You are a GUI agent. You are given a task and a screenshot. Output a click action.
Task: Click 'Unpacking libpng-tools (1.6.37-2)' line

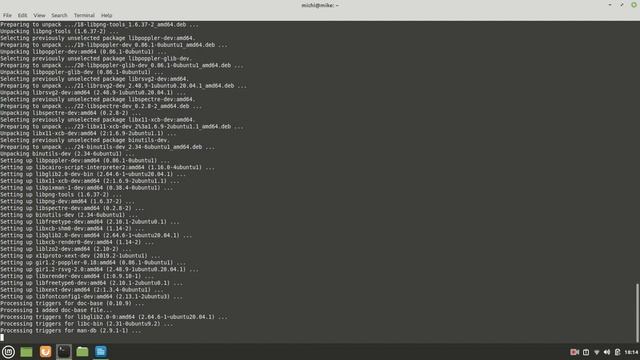point(59,31)
